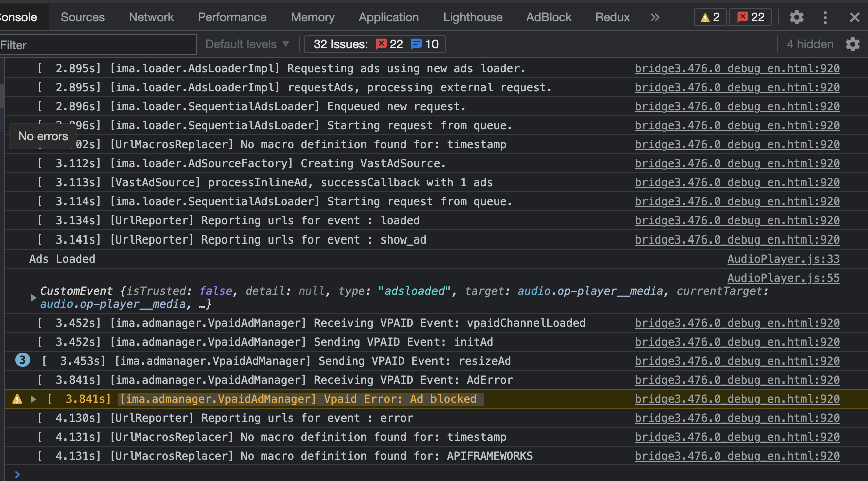Open the AudioPlayer.js:55 source link
The height and width of the screenshot is (481, 868).
[783, 278]
